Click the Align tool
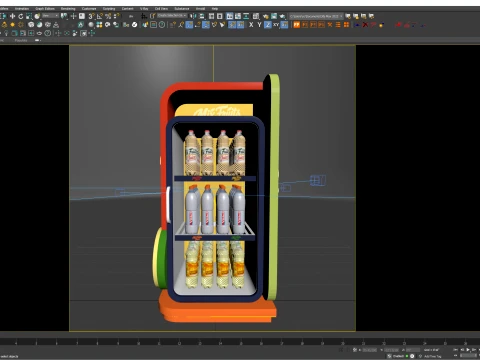This screenshot has width=480, height=360. [202, 16]
